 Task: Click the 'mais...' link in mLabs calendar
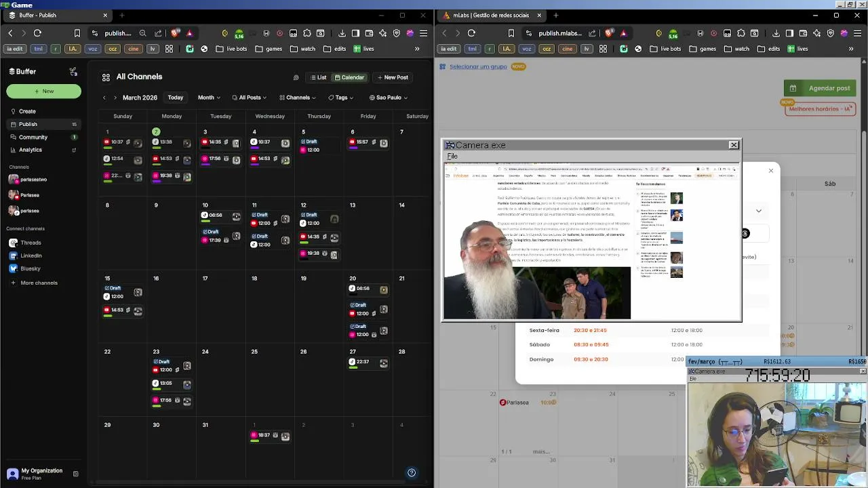tap(541, 451)
